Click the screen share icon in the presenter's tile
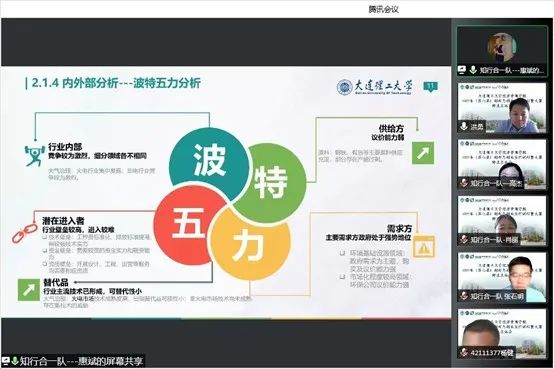Screen dimensions: 554x369 [462, 70]
